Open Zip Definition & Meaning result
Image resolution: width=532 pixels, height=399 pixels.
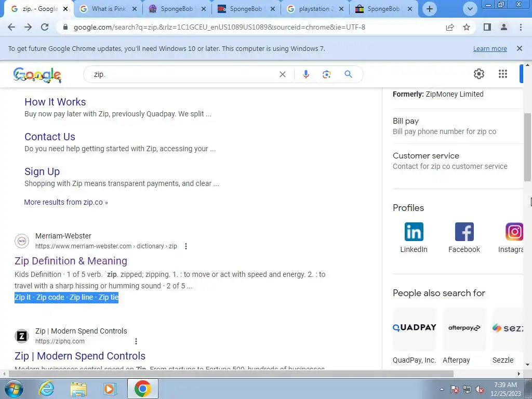pos(71,261)
